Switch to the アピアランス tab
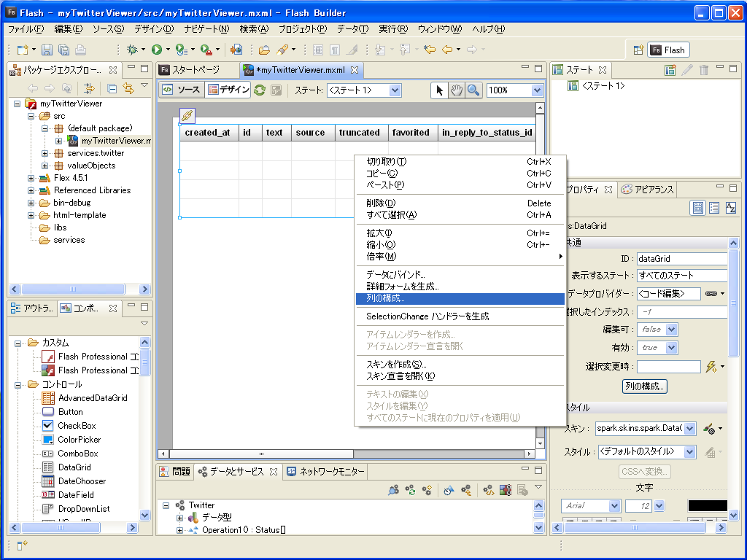This screenshot has height=560, width=747. 648,190
